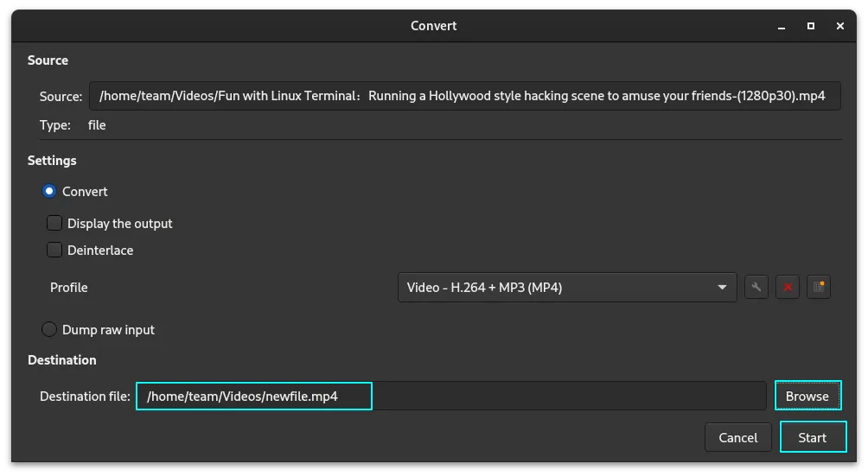Open the edit profile wrench icon
868x476 pixels.
[x=756, y=287]
